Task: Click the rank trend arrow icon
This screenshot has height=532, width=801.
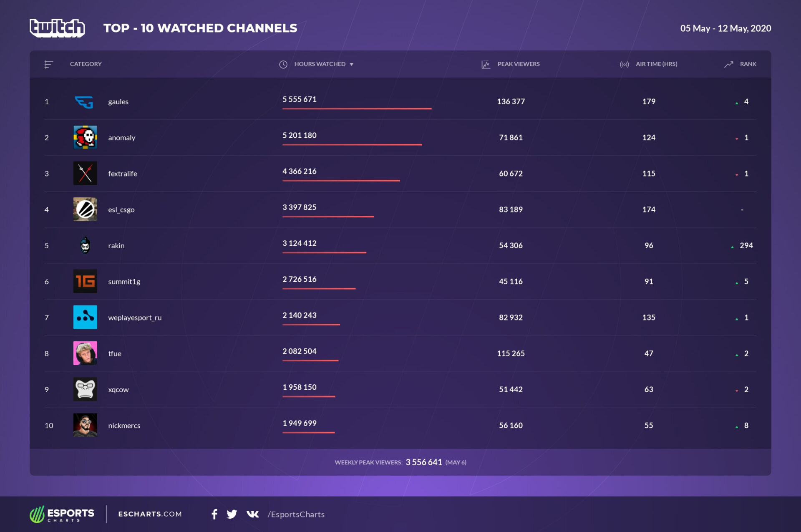Action: (728, 64)
